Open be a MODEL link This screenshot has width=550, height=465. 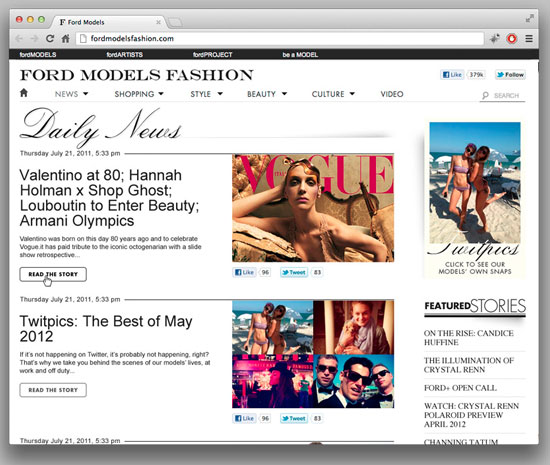[x=300, y=55]
